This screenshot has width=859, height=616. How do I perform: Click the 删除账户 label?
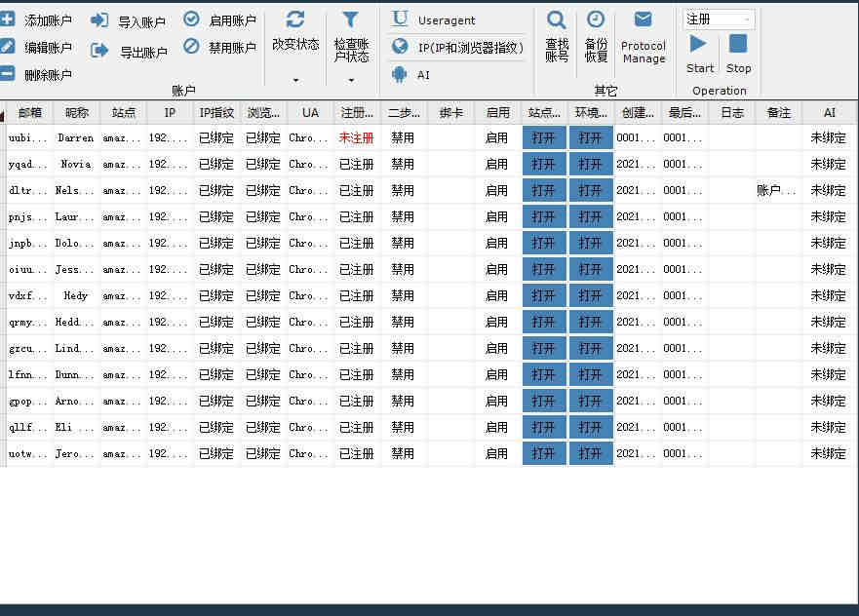click(x=48, y=75)
